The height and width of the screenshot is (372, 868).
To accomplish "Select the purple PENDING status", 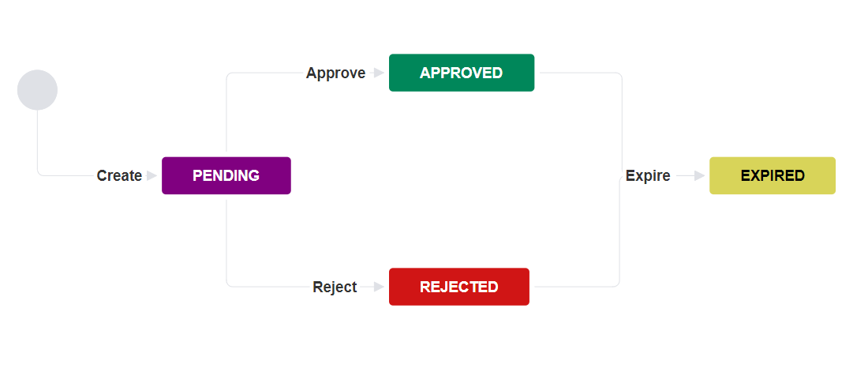I will [226, 175].
